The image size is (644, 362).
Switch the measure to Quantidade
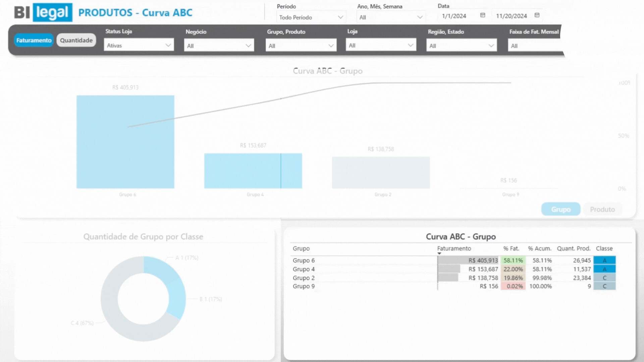click(x=76, y=40)
